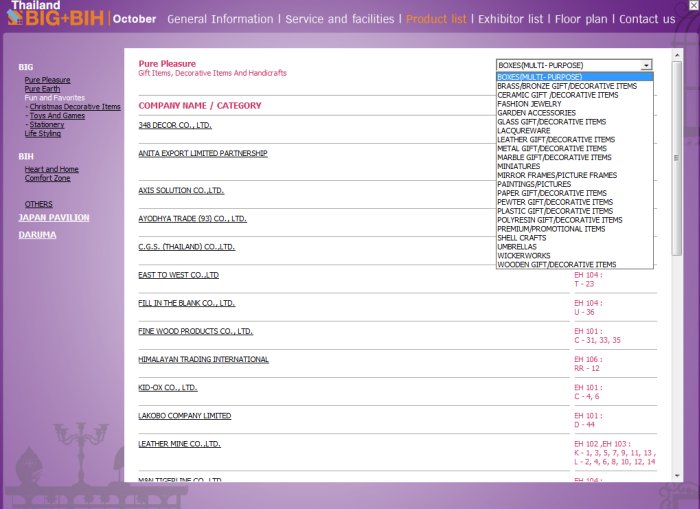The height and width of the screenshot is (509, 700).
Task: Pick FASHION JEWELRY from the list
Action: 575,104
